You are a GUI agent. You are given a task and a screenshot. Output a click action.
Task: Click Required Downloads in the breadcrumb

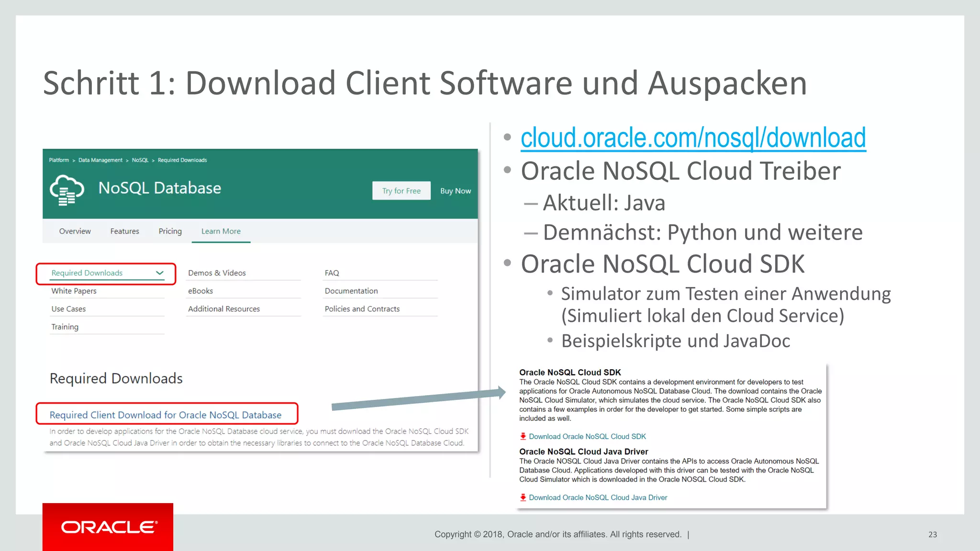click(182, 160)
